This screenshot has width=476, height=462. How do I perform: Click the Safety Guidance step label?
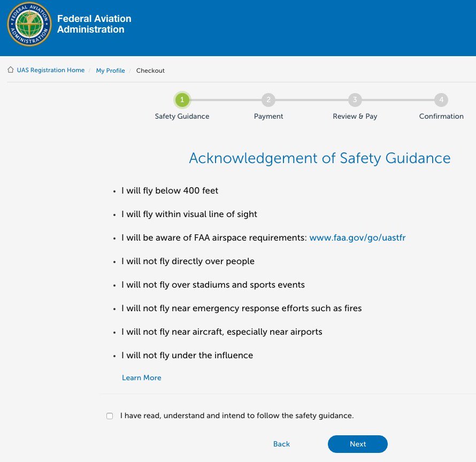[x=182, y=116]
